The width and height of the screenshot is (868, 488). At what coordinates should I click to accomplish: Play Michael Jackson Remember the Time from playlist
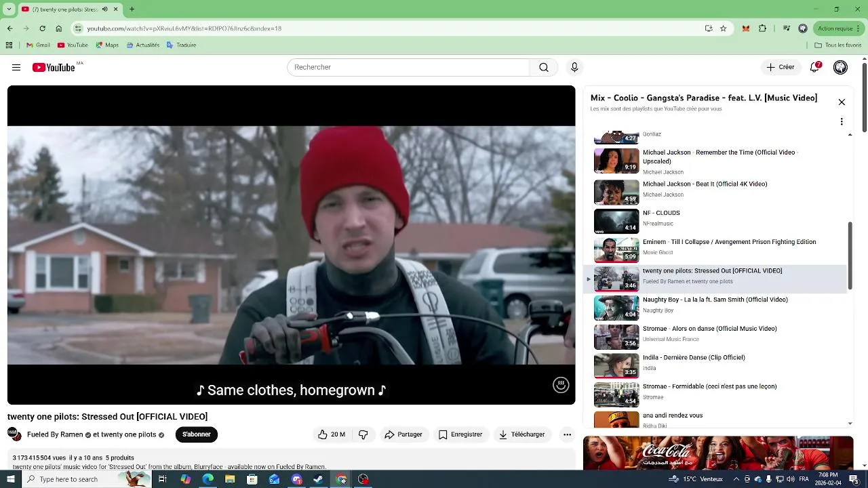[715, 161]
